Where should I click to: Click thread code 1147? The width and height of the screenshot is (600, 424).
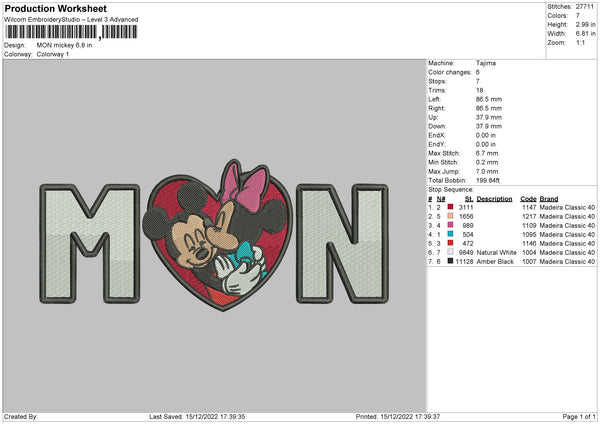tap(529, 207)
